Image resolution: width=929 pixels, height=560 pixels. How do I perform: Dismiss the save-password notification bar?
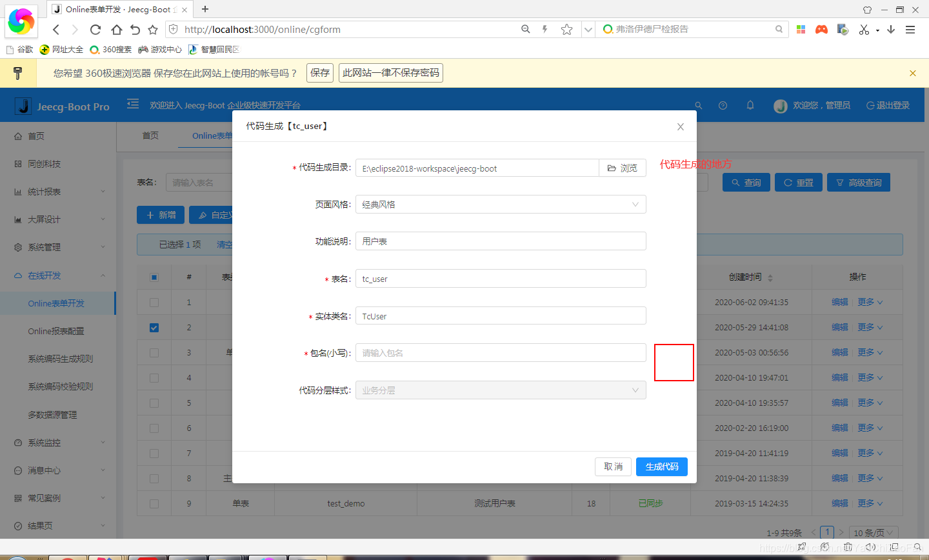(x=913, y=74)
